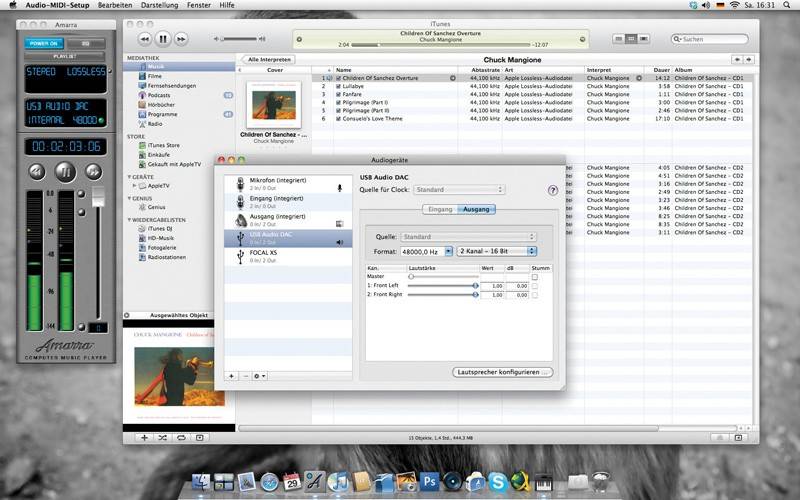This screenshot has height=500, width=800.
Task: Uncheck the Lullabye track checkbox
Action: (x=338, y=86)
